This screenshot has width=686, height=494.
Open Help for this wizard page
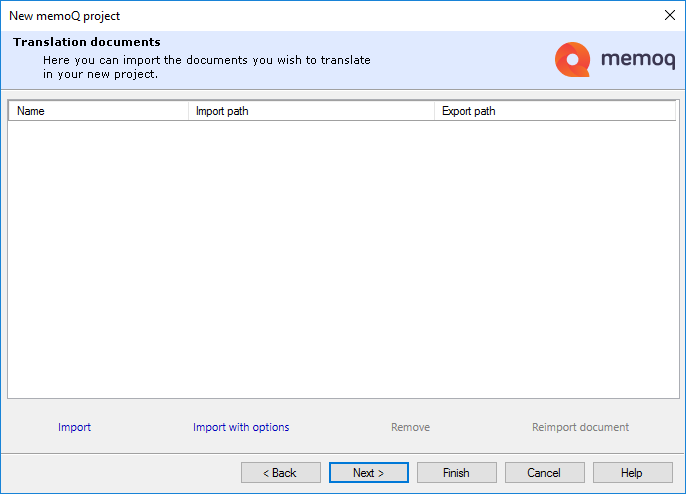[x=631, y=472]
